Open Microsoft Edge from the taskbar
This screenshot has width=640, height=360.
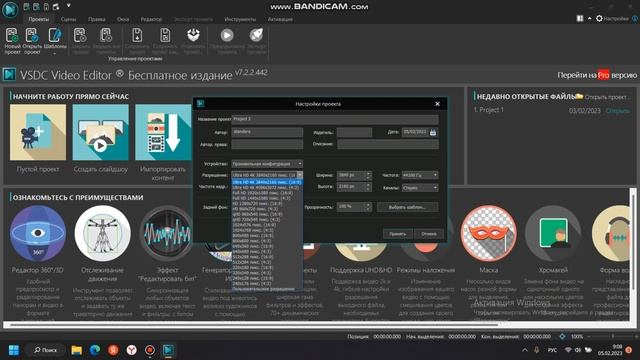click(95, 350)
